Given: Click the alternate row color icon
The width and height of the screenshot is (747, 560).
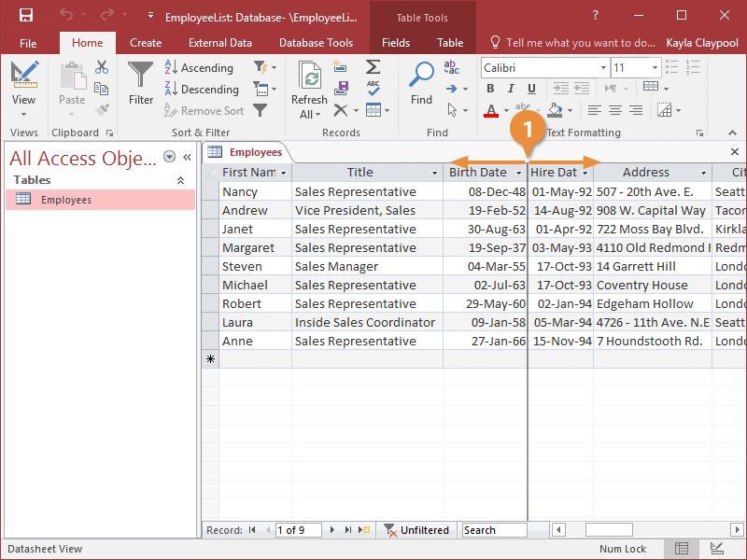Looking at the screenshot, I should click(664, 110).
